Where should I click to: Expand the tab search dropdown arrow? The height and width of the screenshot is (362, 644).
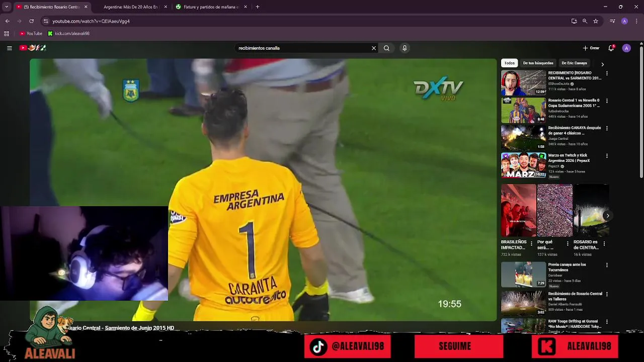coord(7,7)
